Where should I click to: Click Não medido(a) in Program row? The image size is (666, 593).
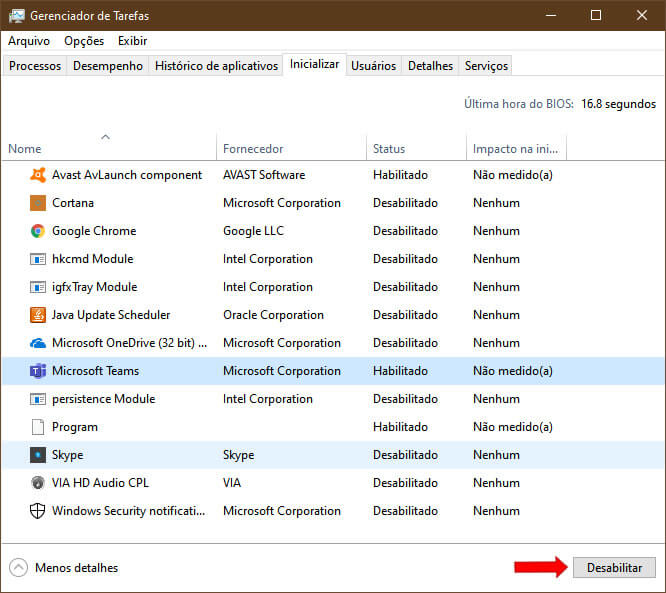(513, 427)
